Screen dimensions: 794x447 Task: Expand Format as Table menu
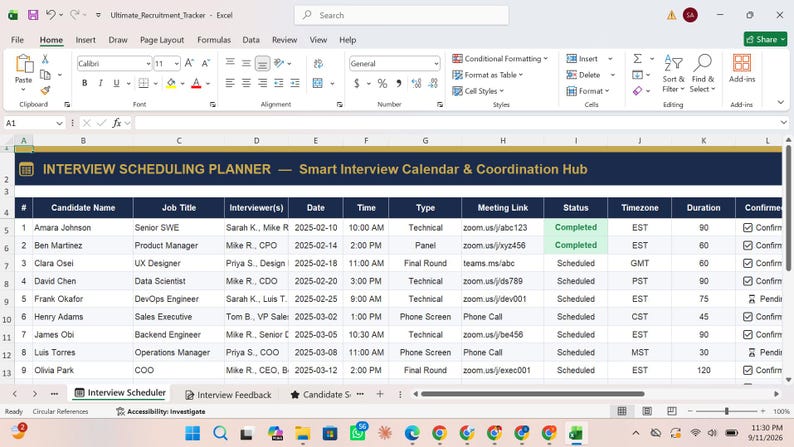488,75
